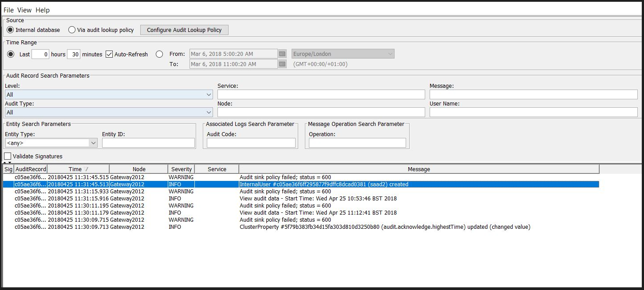The height and width of the screenshot is (290, 644).
Task: Open the To date calendar picker icon
Action: [x=282, y=64]
